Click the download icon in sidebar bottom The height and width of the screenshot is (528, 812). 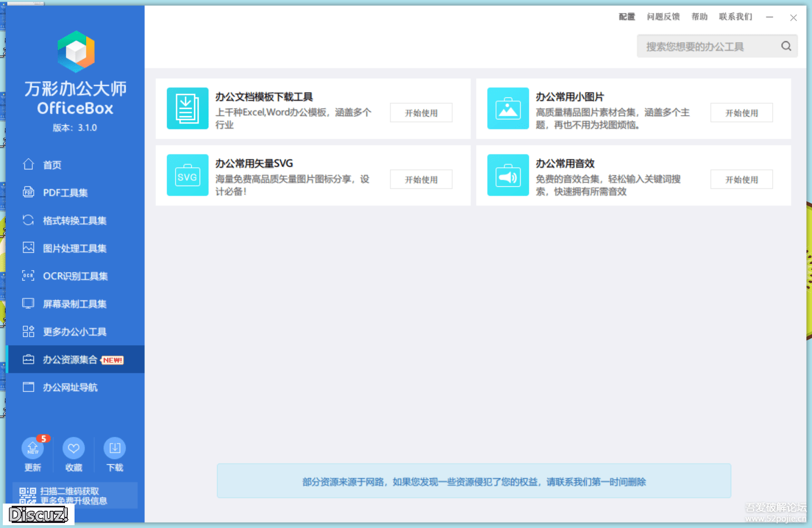(115, 449)
